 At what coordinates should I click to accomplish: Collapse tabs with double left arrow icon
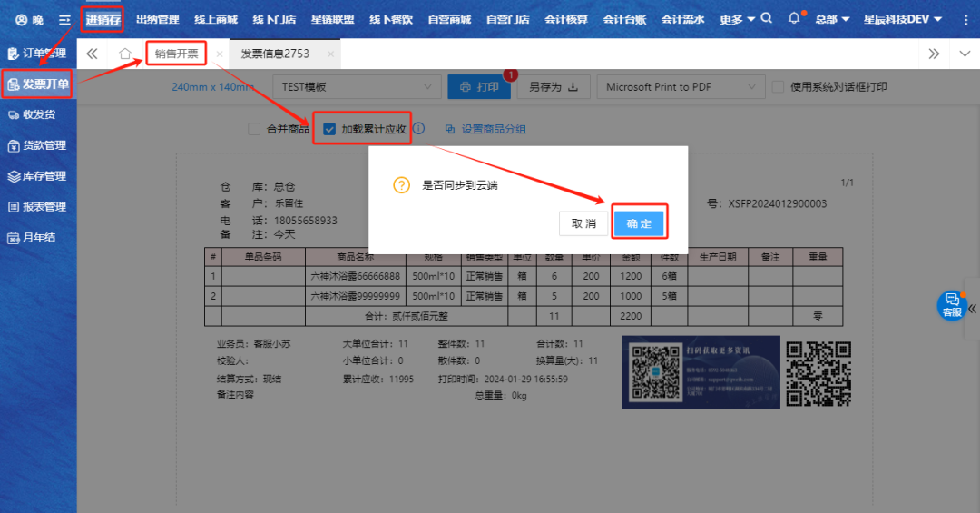(92, 54)
